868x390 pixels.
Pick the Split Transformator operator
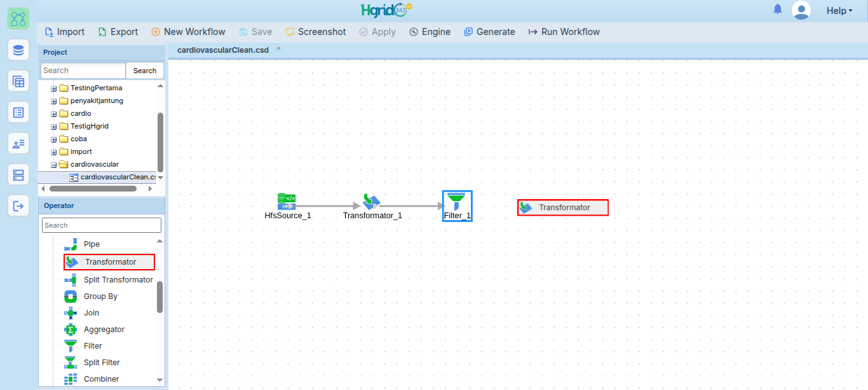point(109,280)
